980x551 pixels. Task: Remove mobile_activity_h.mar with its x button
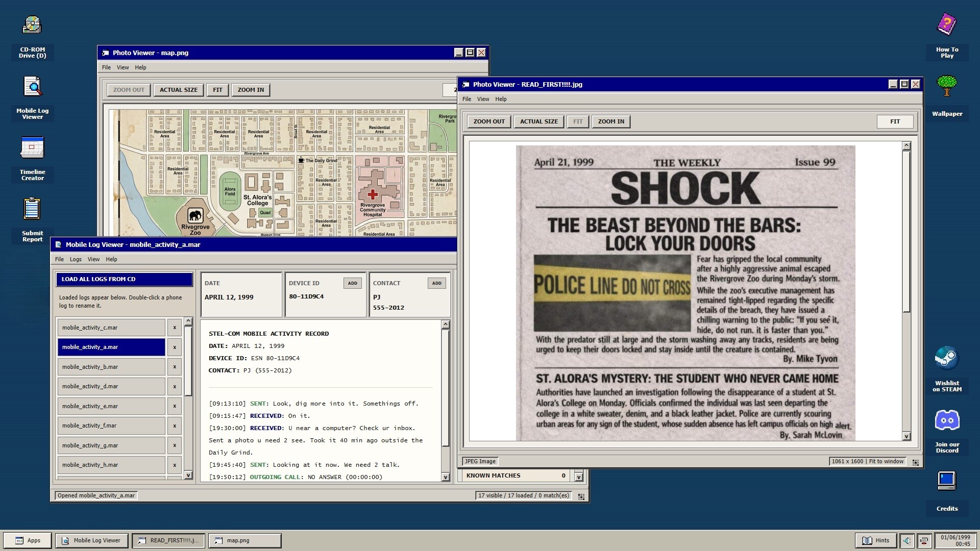click(x=174, y=465)
